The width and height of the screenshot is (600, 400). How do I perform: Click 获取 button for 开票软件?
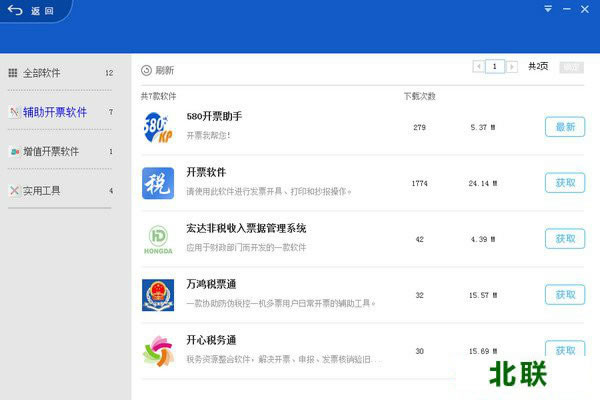(565, 183)
